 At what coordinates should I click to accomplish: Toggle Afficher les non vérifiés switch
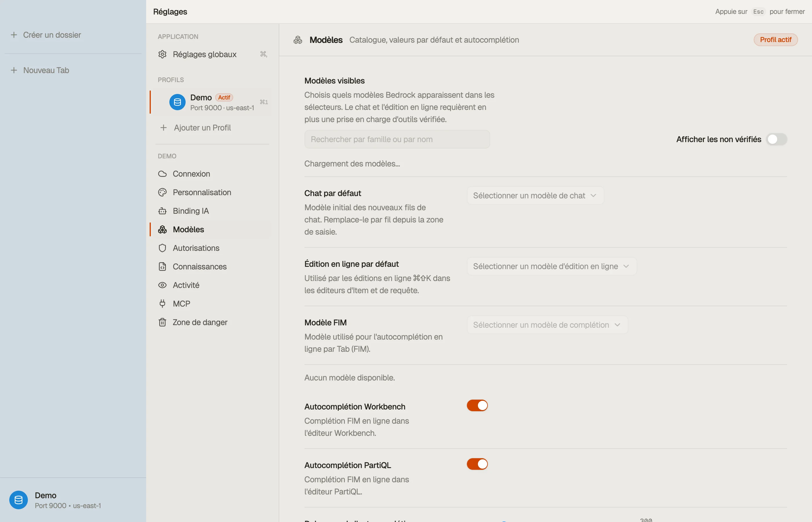pyautogui.click(x=776, y=139)
